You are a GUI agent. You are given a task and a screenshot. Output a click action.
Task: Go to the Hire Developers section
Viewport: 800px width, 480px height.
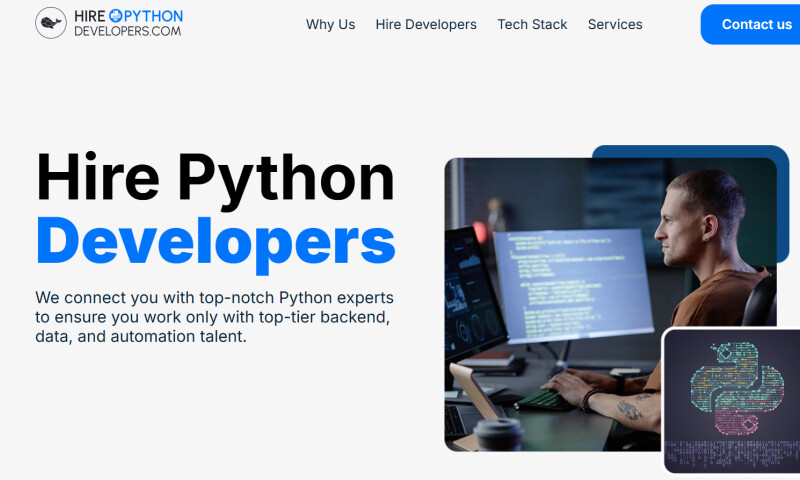tap(426, 24)
